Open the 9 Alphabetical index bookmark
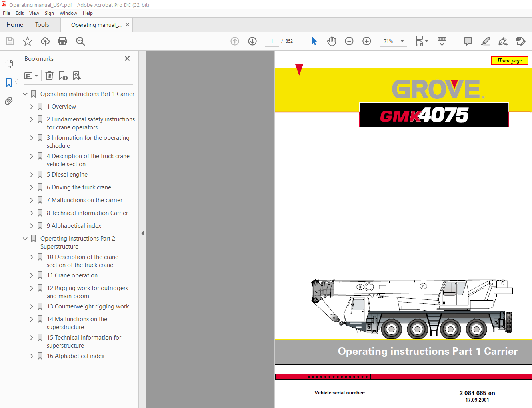This screenshot has width=532, height=408. click(74, 226)
